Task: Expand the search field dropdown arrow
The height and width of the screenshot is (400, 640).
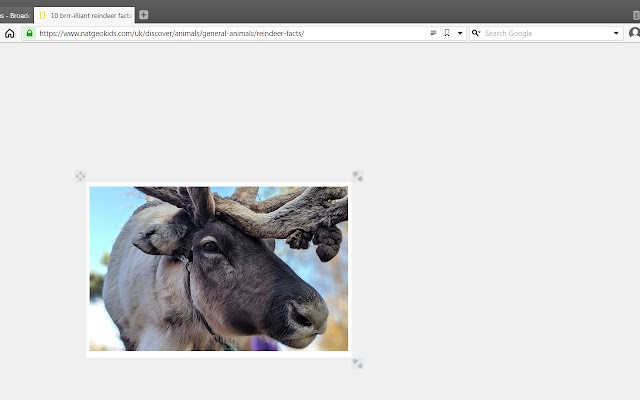Action: [616, 33]
